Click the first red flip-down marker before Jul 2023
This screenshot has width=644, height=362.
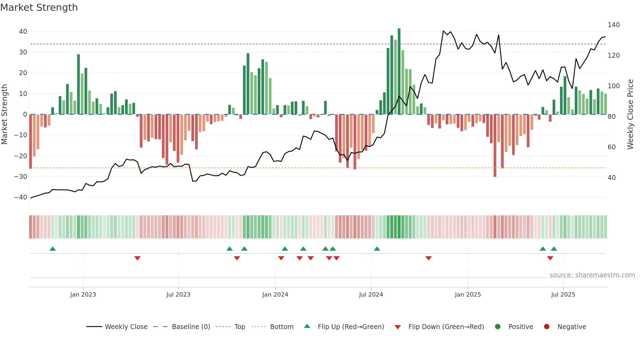(x=137, y=258)
